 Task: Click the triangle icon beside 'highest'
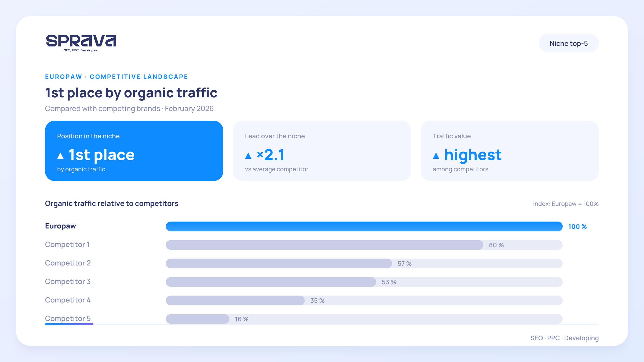pyautogui.click(x=436, y=156)
